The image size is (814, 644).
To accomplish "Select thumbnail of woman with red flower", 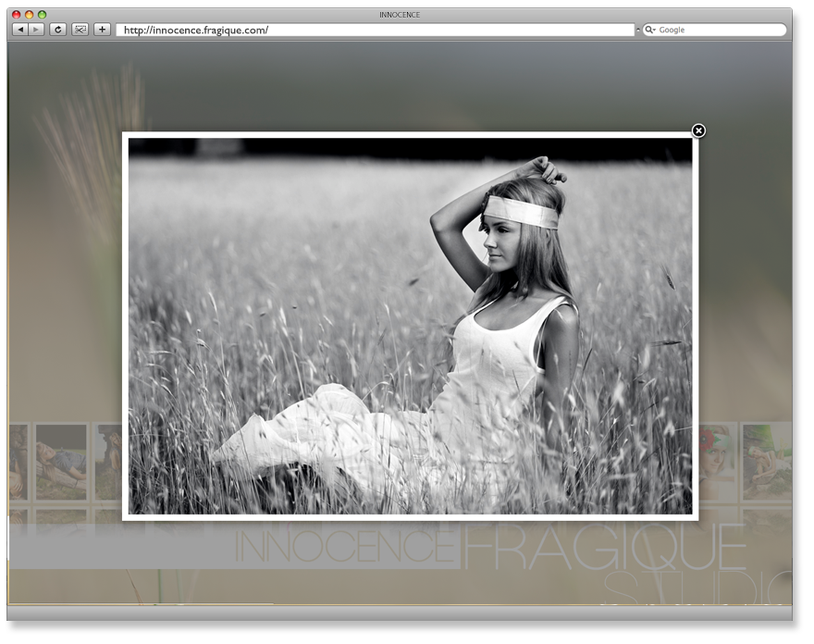I will point(718,463).
